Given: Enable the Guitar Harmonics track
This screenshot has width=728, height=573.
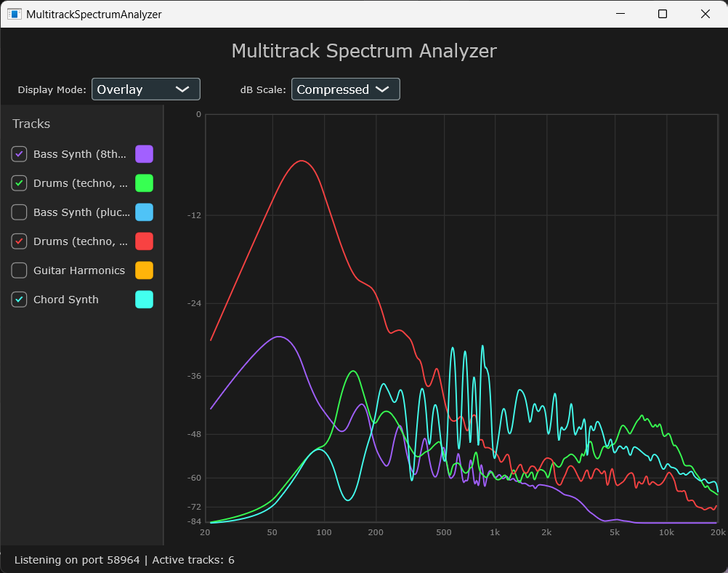Looking at the screenshot, I should tap(19, 271).
